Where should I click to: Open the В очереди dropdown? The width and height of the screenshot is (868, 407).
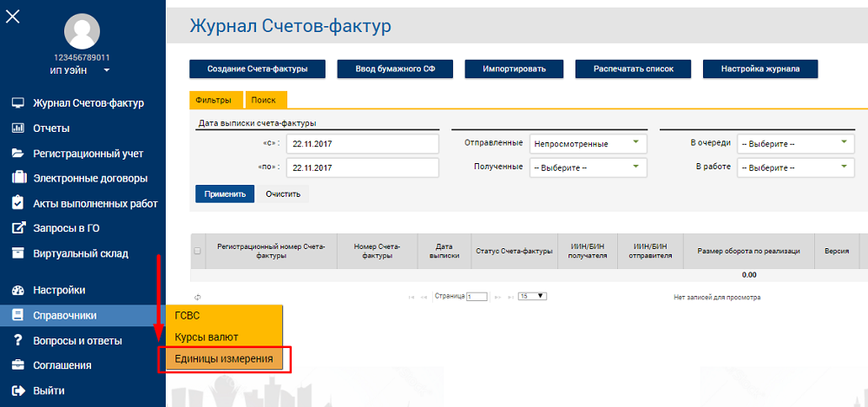click(x=795, y=143)
